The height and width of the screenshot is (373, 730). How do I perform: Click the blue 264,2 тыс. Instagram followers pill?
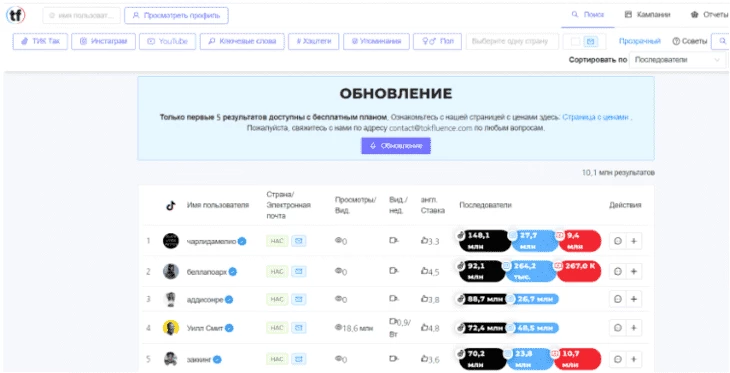point(531,271)
